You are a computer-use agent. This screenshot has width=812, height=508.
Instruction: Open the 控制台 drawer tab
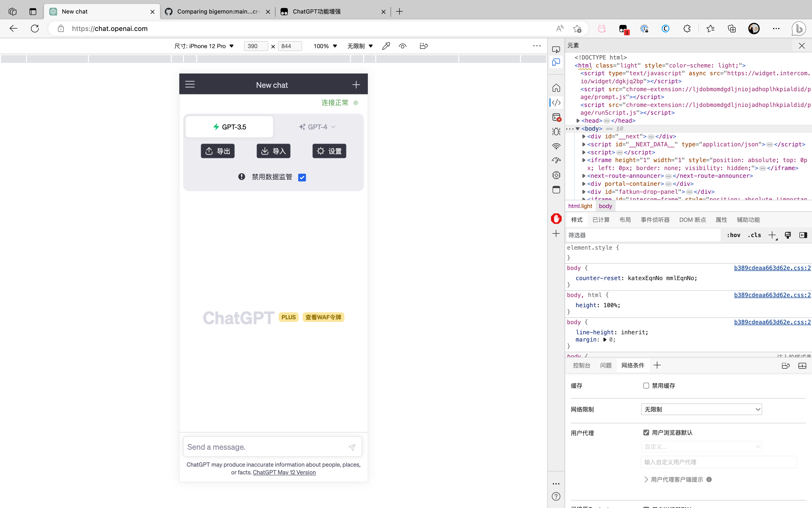click(581, 365)
